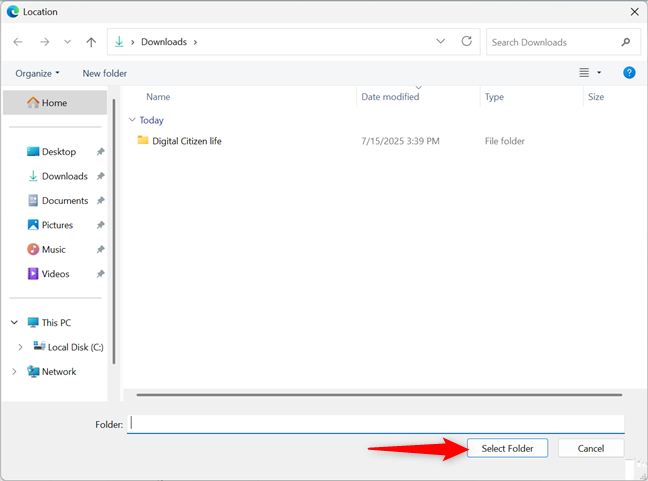This screenshot has width=648, height=481.
Task: Click the Forward navigation arrow
Action: [x=45, y=42]
